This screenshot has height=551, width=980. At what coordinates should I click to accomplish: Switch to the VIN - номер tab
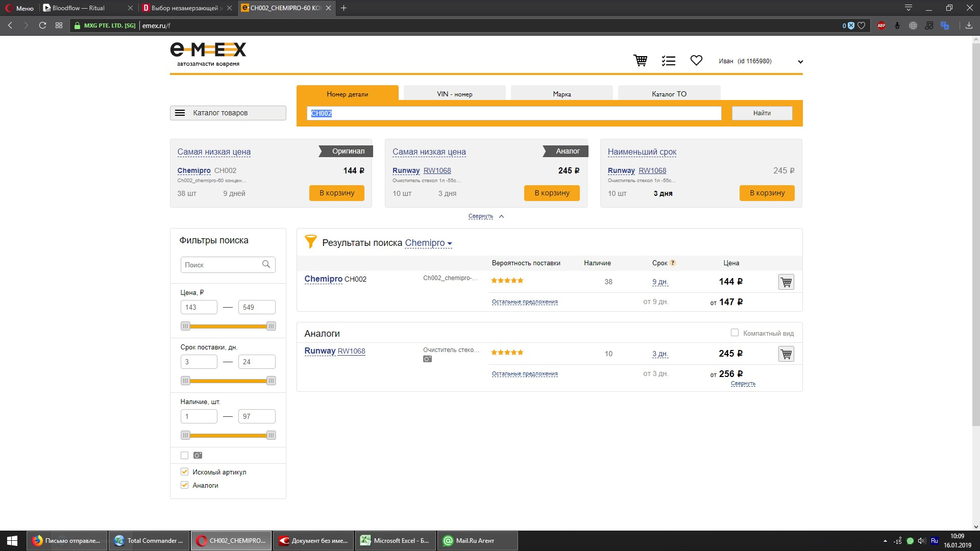pos(454,94)
